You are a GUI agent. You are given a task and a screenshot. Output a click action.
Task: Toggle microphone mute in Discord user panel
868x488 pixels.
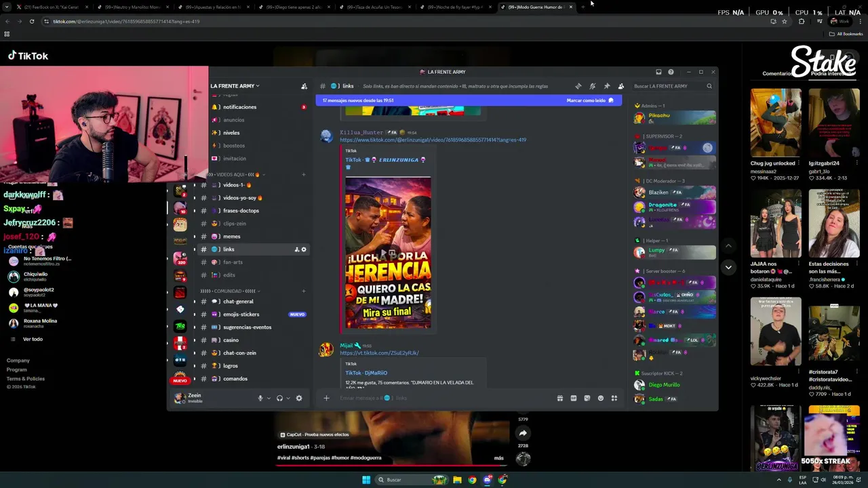[260, 399]
